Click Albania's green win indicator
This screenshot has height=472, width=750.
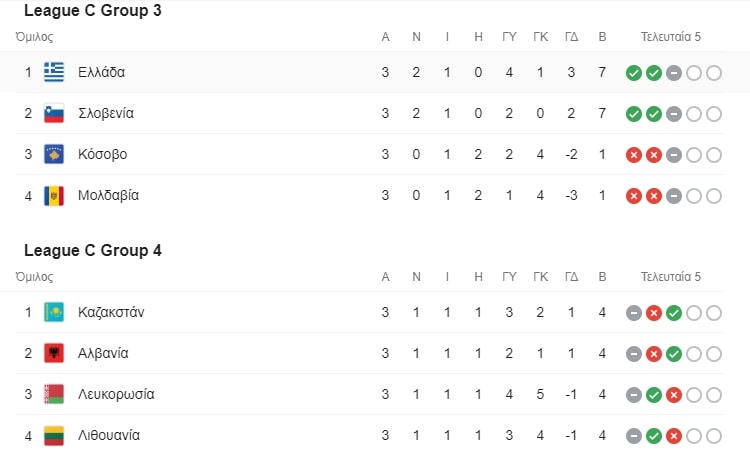pos(674,354)
